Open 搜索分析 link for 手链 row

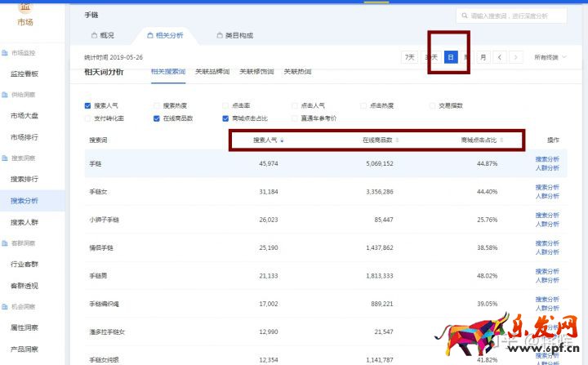(x=546, y=159)
